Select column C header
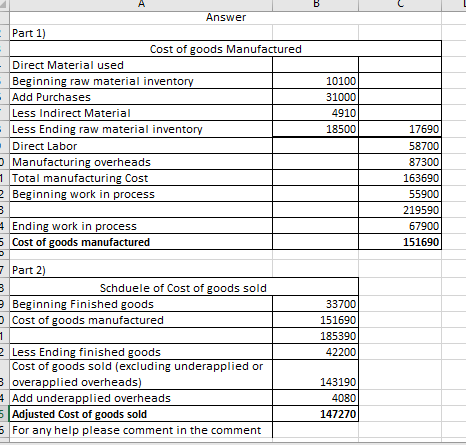Image resolution: width=466 pixels, height=445 pixels. [400, 5]
